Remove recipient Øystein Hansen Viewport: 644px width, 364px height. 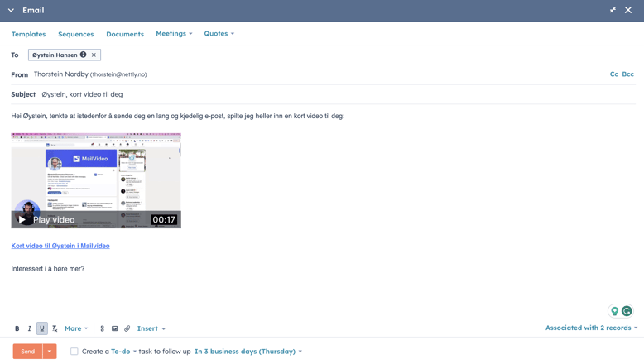pyautogui.click(x=94, y=55)
